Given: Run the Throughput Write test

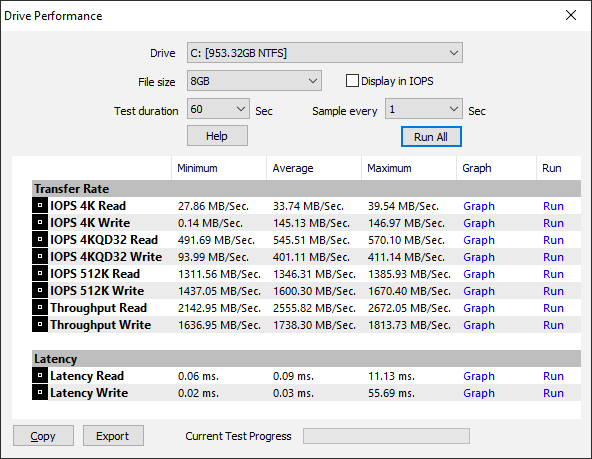Looking at the screenshot, I should click(553, 325).
